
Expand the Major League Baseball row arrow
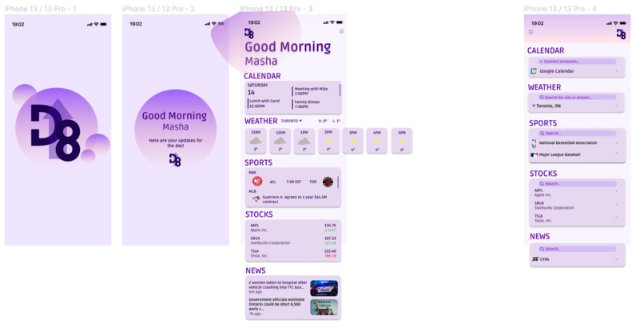[x=617, y=153]
